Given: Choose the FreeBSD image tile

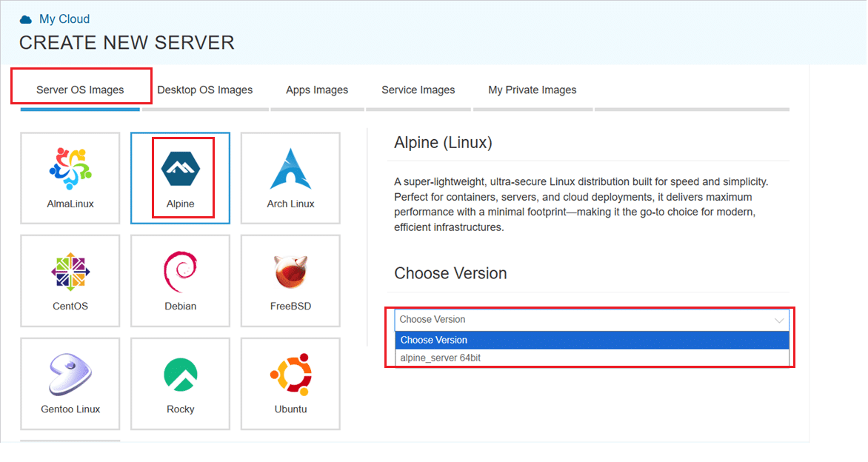Looking at the screenshot, I should pos(290,281).
